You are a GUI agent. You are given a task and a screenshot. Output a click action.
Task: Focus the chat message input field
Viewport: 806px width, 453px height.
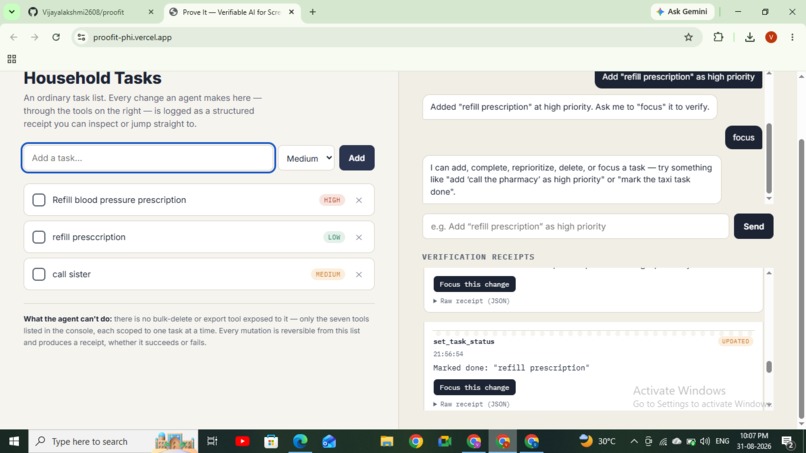575,226
